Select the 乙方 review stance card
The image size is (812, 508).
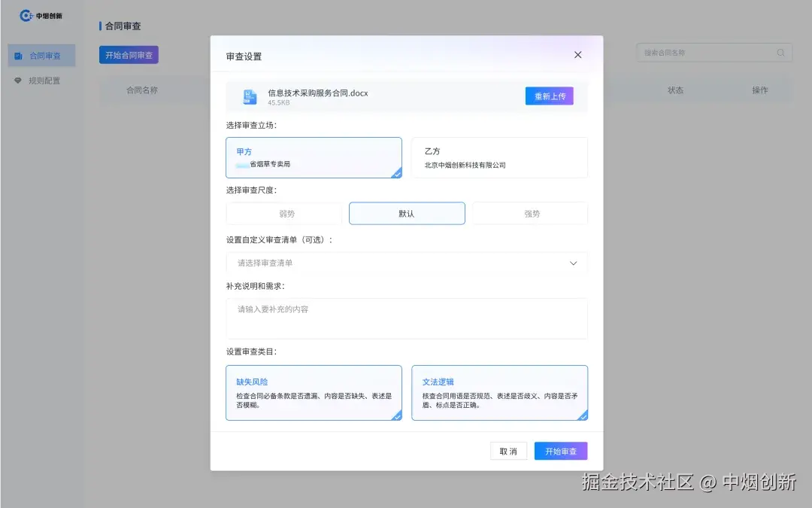click(x=499, y=157)
